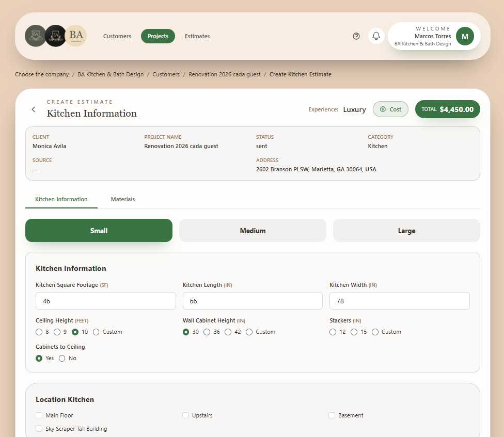Click Renovation 2026 cada guest breadcrumb
Viewport: 504px width, 437px height.
[x=225, y=74]
